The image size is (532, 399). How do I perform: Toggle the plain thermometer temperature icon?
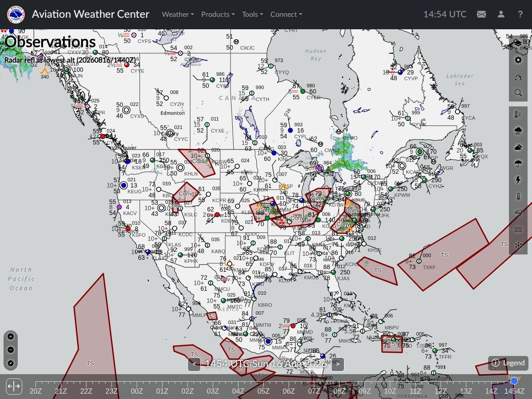point(518,196)
